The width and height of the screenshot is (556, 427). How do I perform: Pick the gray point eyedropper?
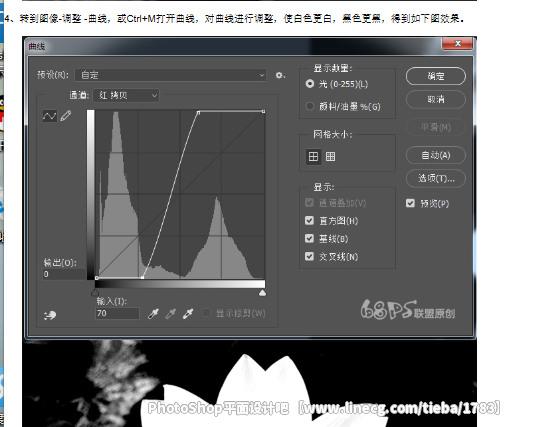tap(171, 314)
